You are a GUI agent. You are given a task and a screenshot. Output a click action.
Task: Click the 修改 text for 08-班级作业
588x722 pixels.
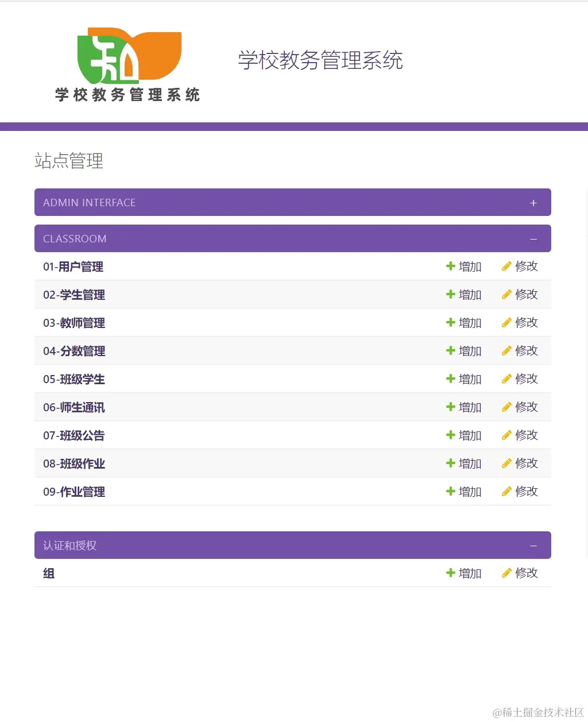526,463
